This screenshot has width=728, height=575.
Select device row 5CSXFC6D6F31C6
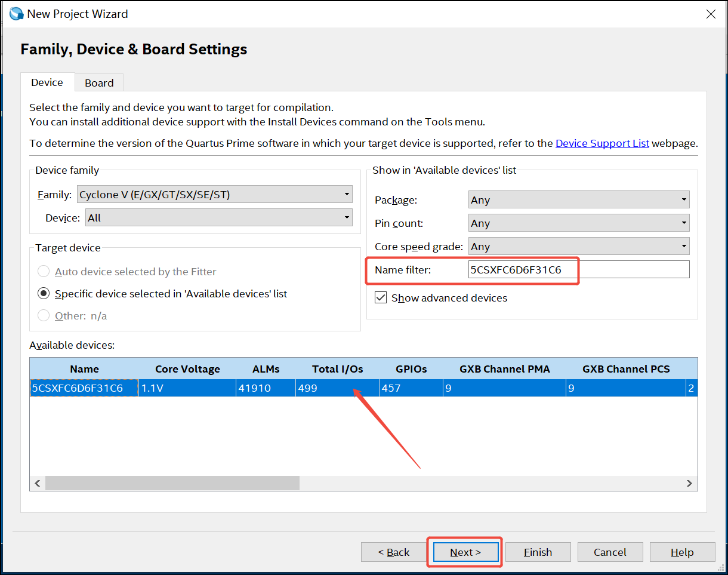363,388
